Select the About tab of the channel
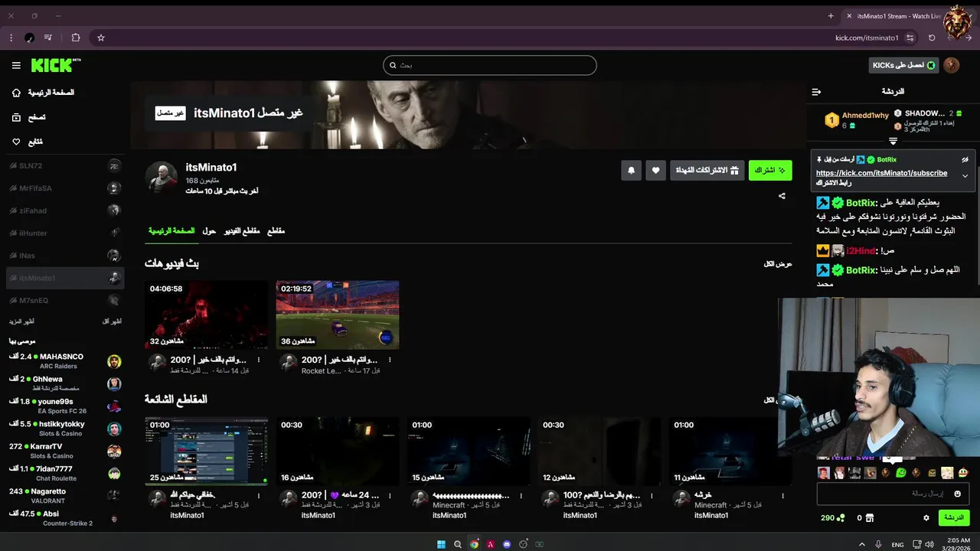The image size is (980, 551). pyautogui.click(x=209, y=230)
